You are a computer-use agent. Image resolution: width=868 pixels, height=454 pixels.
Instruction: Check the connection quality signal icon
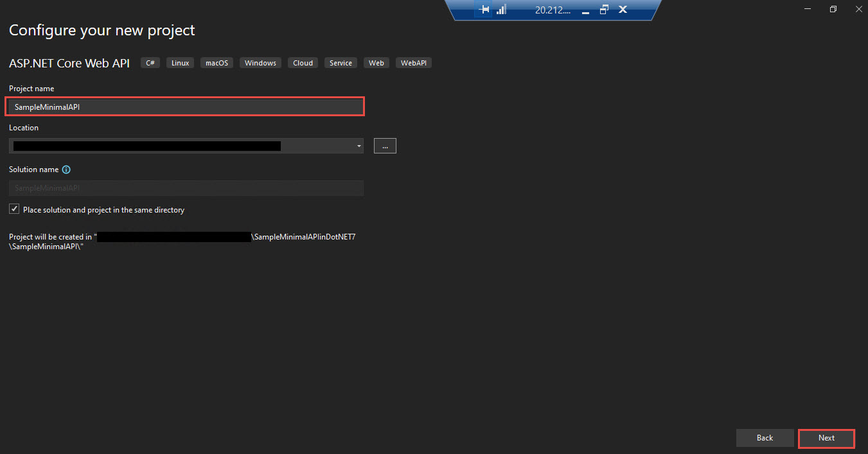pos(500,10)
